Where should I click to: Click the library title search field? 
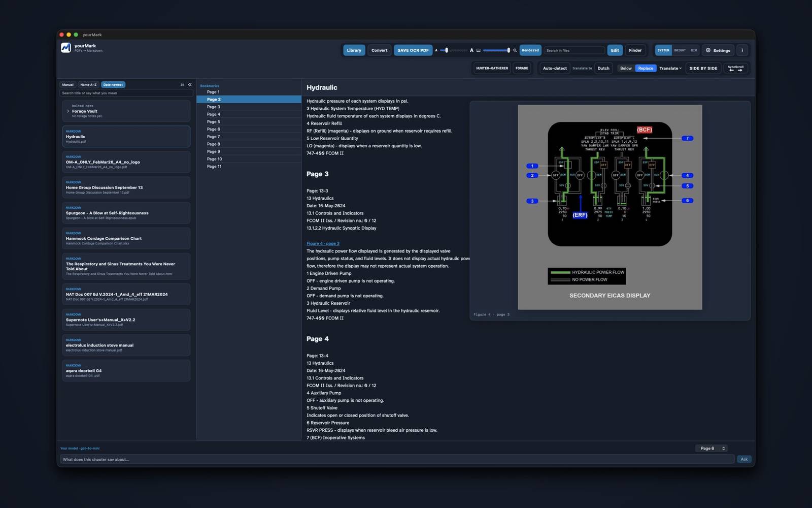(x=126, y=93)
